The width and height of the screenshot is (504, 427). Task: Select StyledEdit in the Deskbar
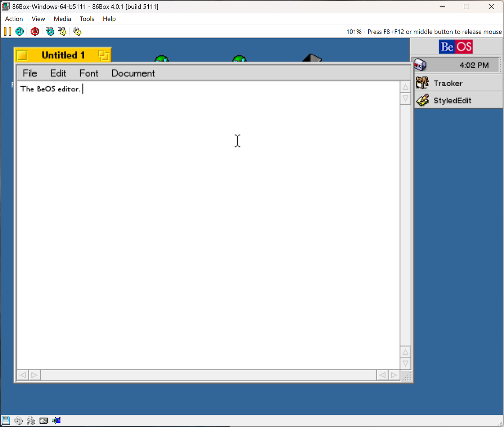click(453, 100)
